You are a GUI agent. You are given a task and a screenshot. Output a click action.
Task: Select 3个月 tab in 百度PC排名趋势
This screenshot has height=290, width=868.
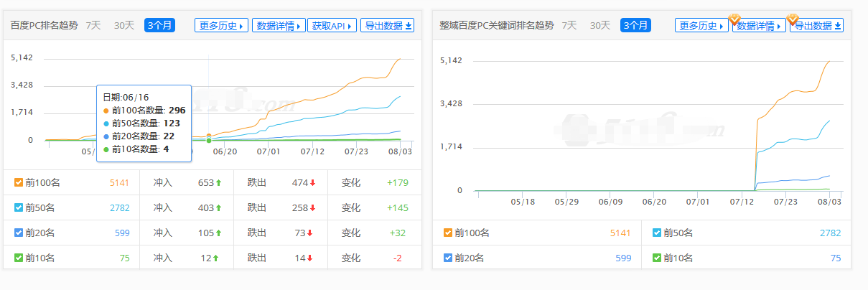[x=159, y=25]
